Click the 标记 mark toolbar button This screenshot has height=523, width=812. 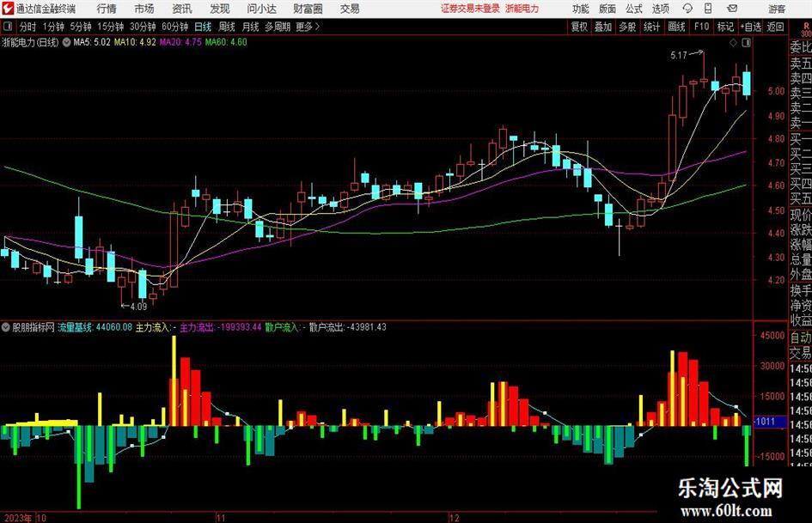click(725, 27)
